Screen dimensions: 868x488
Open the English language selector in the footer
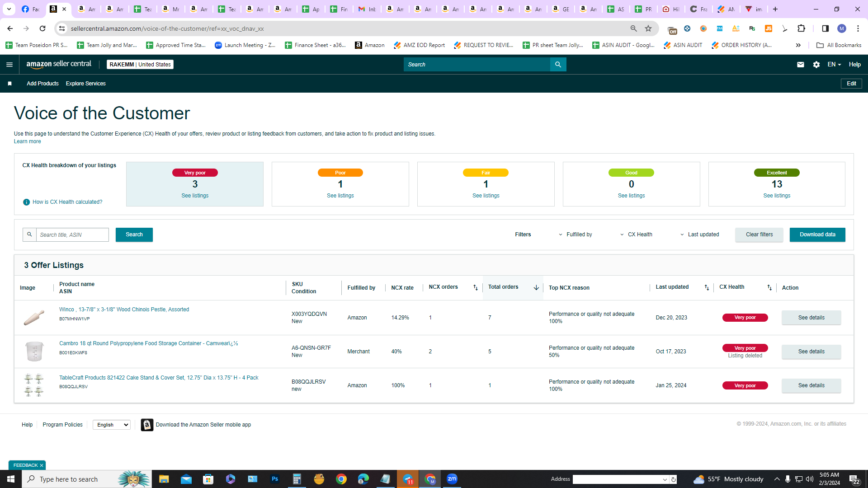tap(112, 425)
